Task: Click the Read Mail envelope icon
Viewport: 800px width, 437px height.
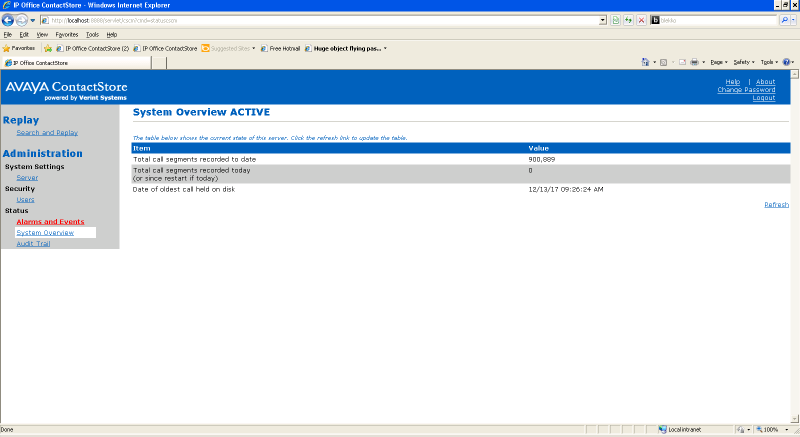Action: [x=682, y=62]
